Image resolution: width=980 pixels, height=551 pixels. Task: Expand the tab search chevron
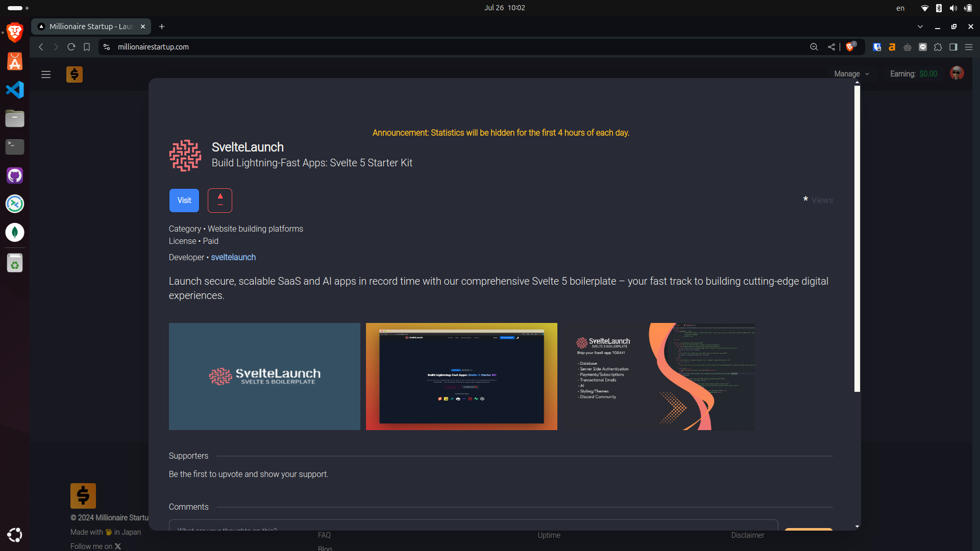pyautogui.click(x=920, y=27)
